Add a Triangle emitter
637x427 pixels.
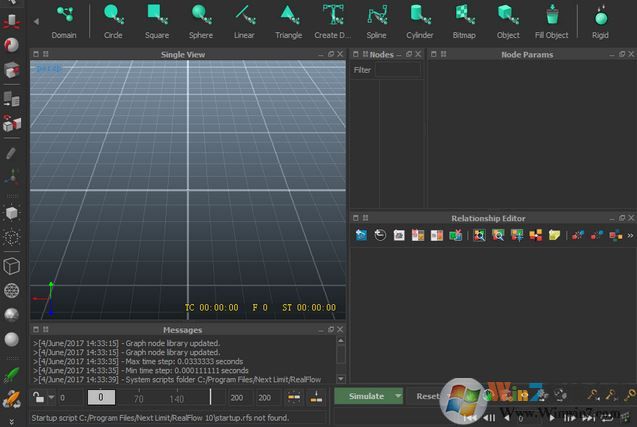[x=288, y=15]
